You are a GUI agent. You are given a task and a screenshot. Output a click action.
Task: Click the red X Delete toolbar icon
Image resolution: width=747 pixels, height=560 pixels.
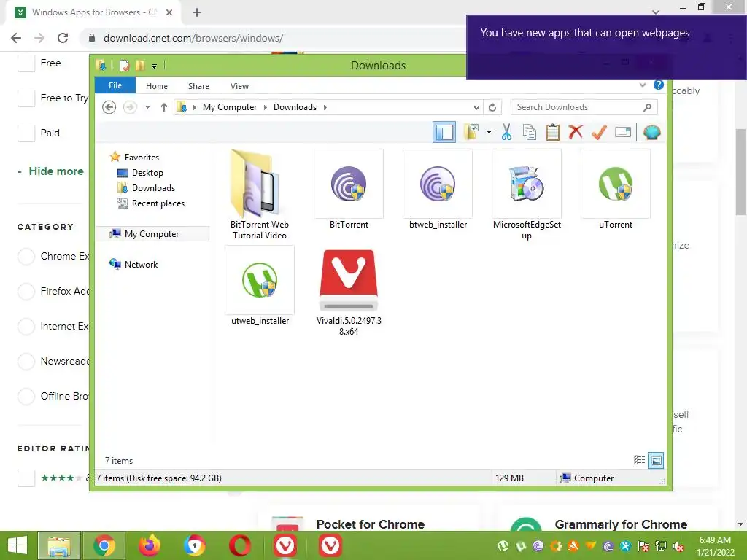pyautogui.click(x=576, y=132)
